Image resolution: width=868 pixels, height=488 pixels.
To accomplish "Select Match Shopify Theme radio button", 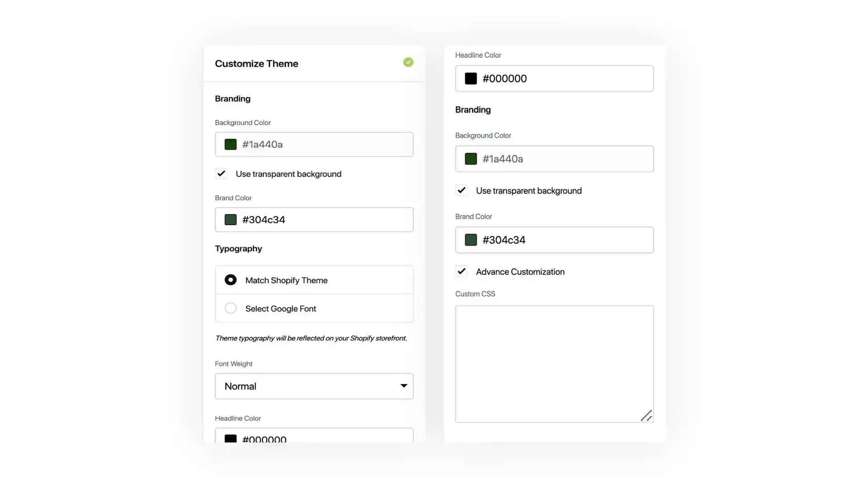I will pos(230,279).
